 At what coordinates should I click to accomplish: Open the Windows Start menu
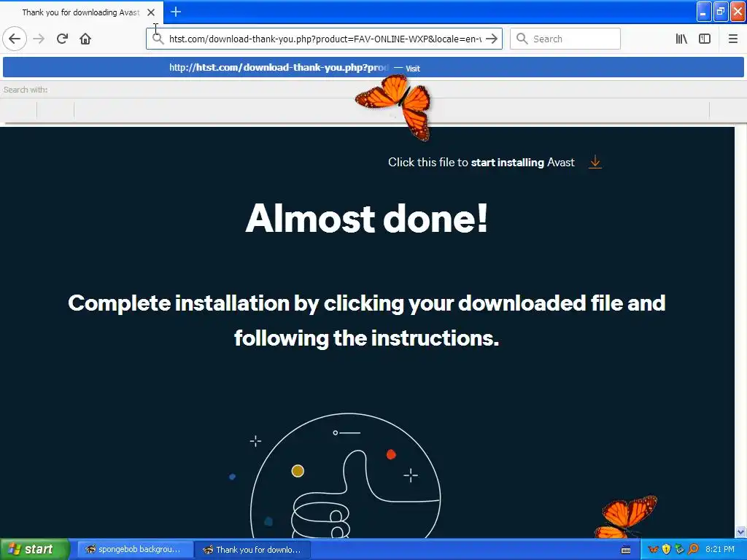pyautogui.click(x=34, y=549)
